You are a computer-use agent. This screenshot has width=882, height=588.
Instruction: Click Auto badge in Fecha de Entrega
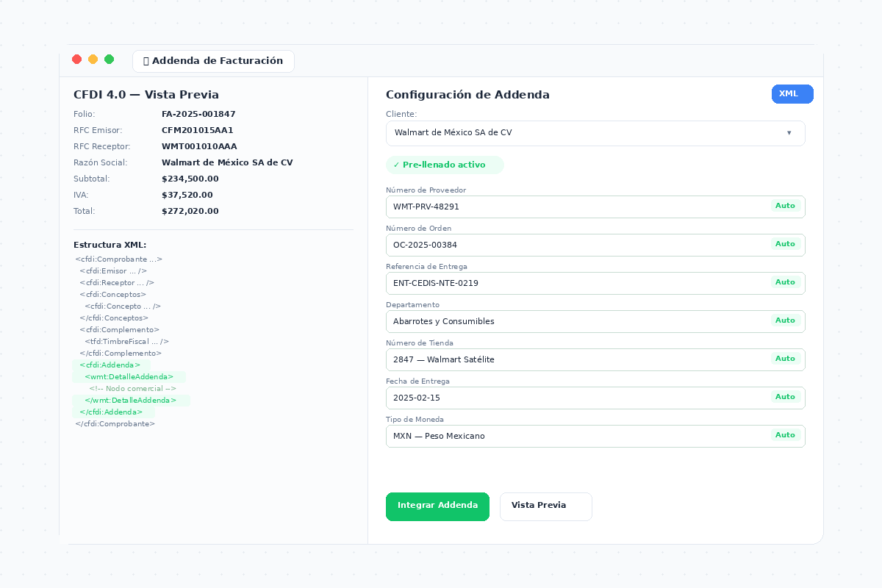pos(785,397)
